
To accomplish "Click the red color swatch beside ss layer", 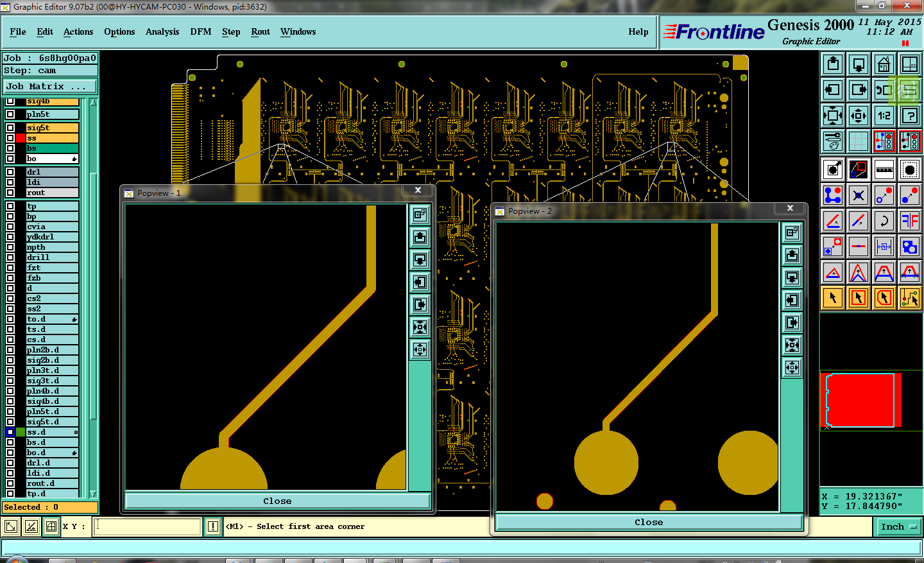I will [x=21, y=138].
